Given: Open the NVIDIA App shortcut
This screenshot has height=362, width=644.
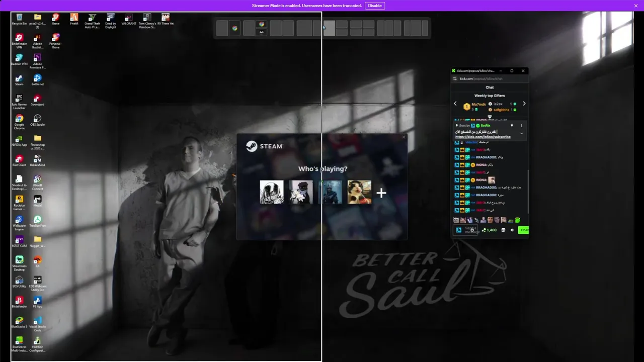Looking at the screenshot, I should [x=19, y=141].
